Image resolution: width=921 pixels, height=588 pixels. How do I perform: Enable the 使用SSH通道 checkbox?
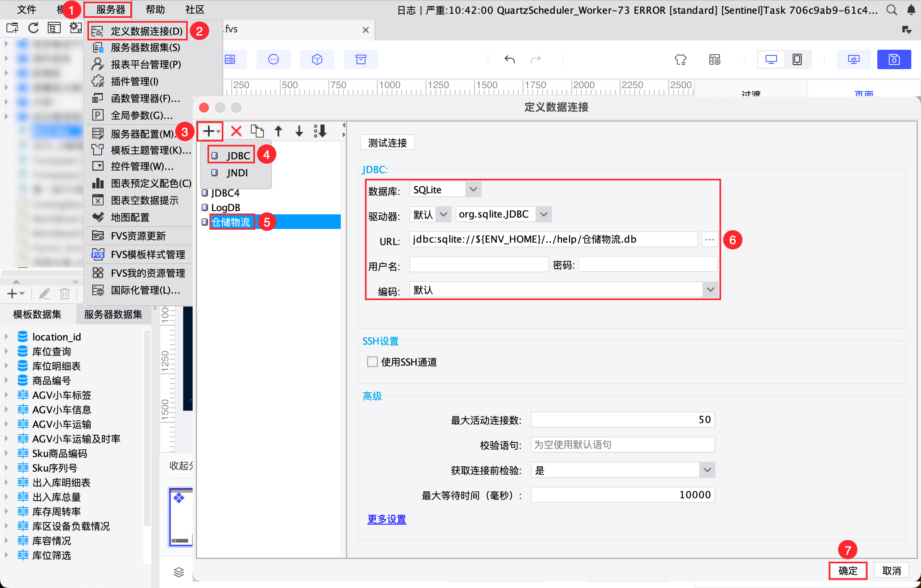(x=372, y=362)
